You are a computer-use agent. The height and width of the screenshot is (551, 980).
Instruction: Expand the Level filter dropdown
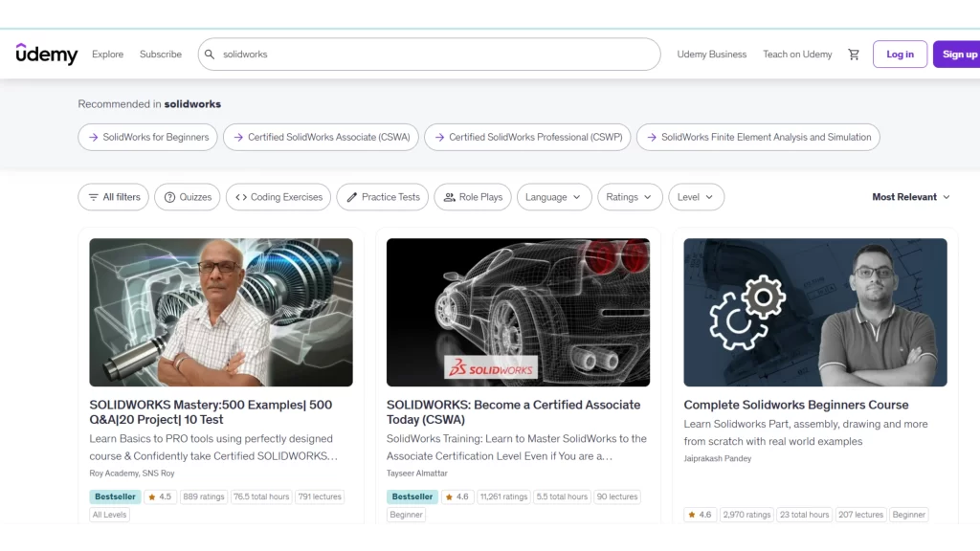[696, 197]
